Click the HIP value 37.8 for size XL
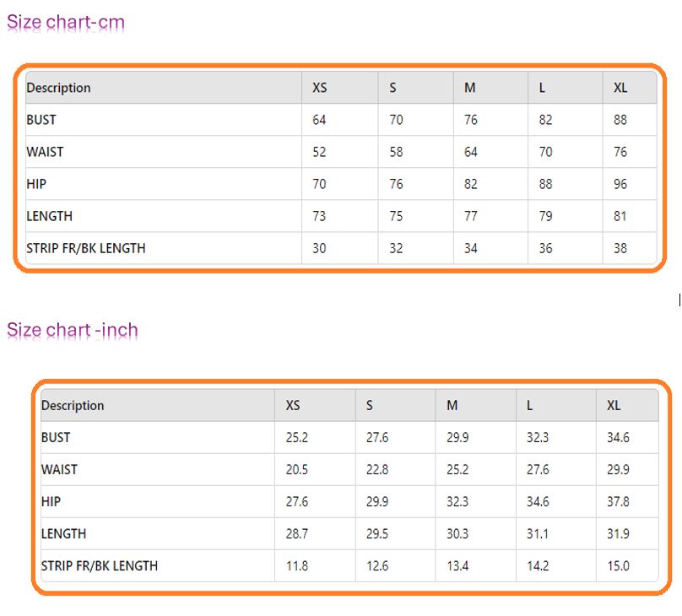This screenshot has width=682, height=616. pyautogui.click(x=618, y=502)
